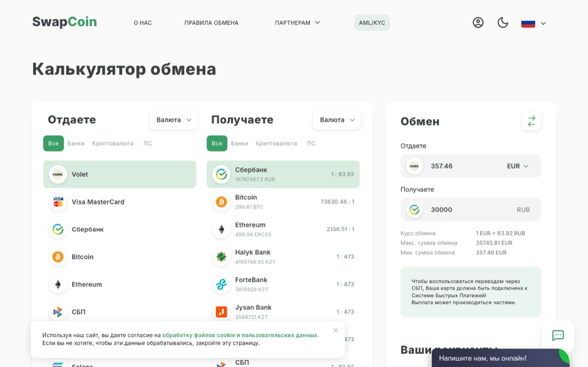Viewport: 588px width, 367px height.
Task: Click Visa MasterCard icon in Отдаете list
Action: pyautogui.click(x=58, y=202)
